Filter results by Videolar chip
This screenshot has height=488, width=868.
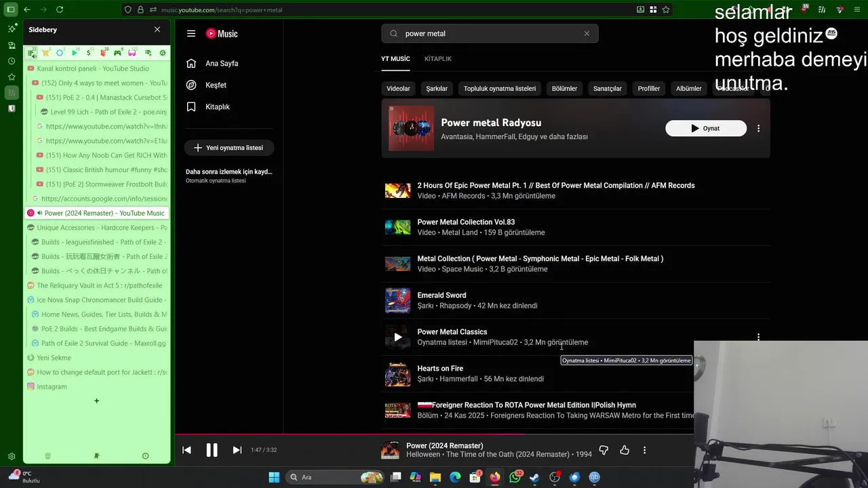(399, 88)
